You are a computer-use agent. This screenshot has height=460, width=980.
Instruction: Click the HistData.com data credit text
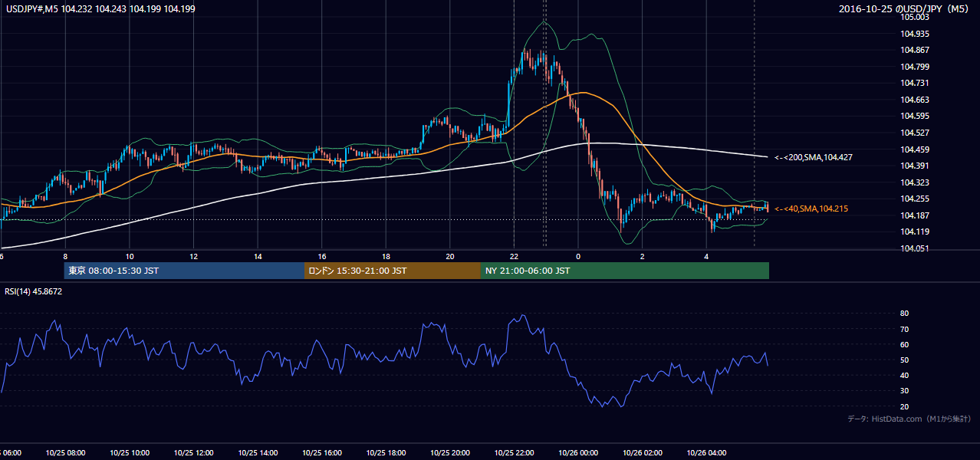(x=909, y=419)
